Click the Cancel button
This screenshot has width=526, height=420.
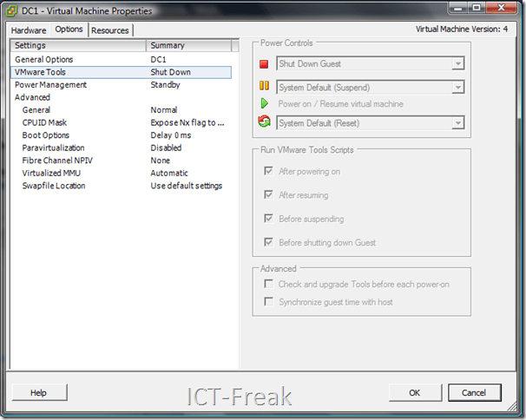tap(474, 392)
